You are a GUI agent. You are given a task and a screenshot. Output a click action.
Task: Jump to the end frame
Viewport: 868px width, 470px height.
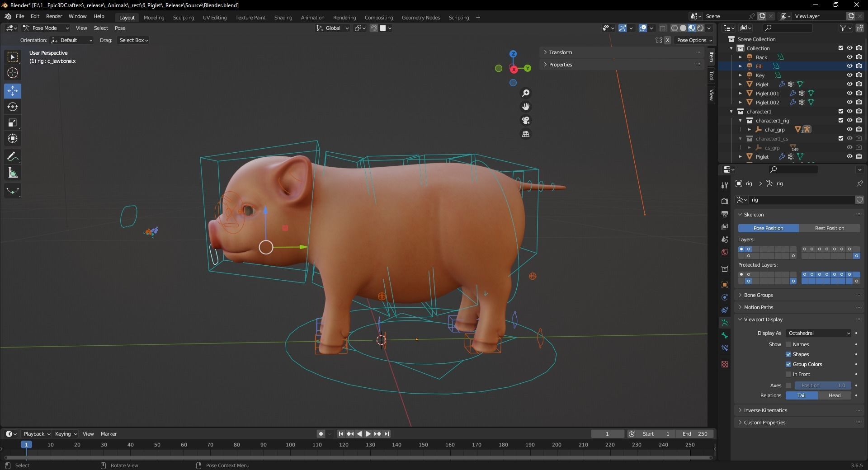tap(387, 434)
